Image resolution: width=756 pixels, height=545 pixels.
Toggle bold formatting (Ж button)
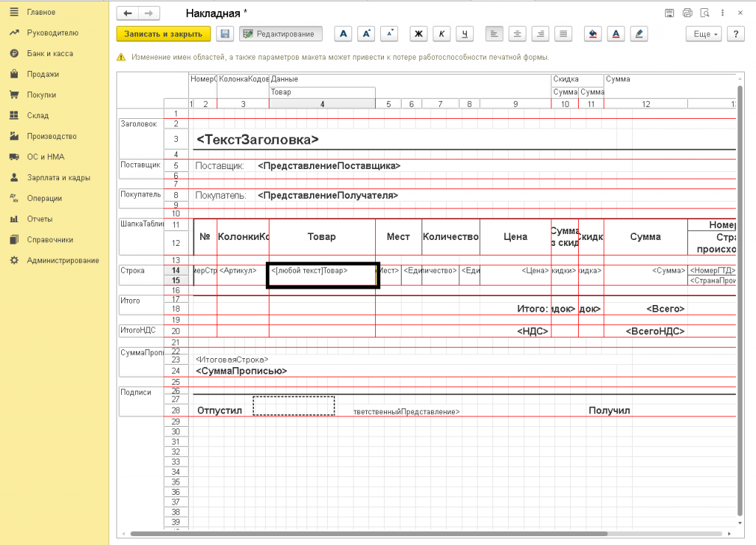[x=419, y=34]
